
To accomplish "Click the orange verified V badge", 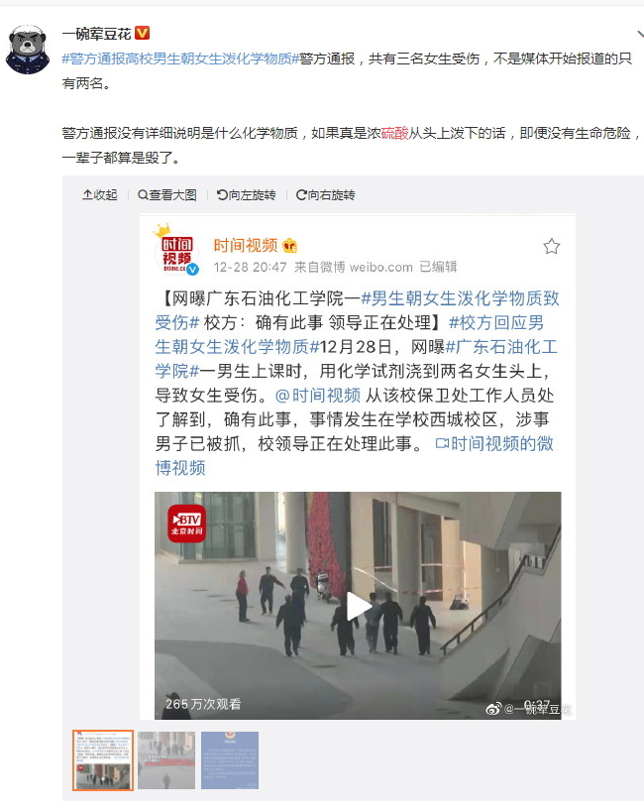I will tap(142, 33).
